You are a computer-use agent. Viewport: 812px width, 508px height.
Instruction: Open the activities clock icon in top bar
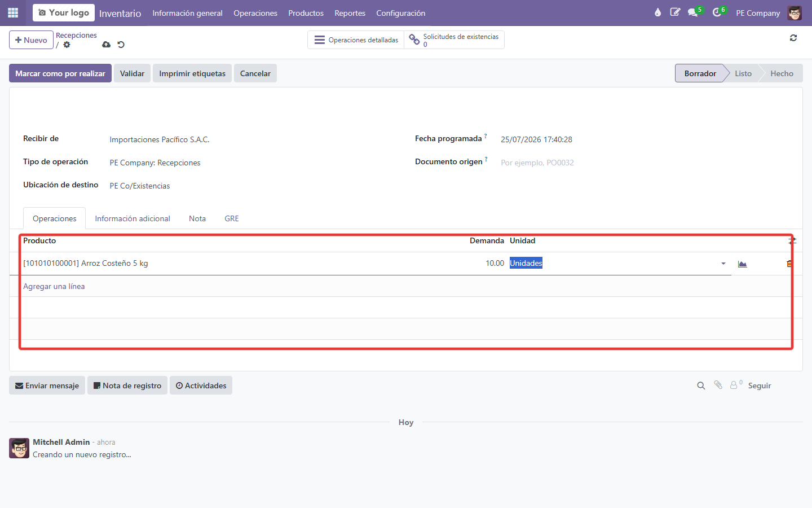pos(717,12)
